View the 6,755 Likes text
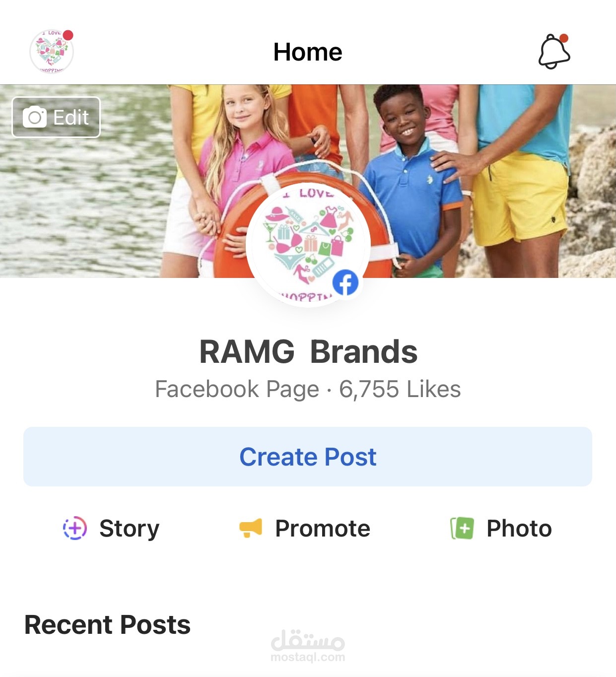This screenshot has height=677, width=616. click(400, 389)
